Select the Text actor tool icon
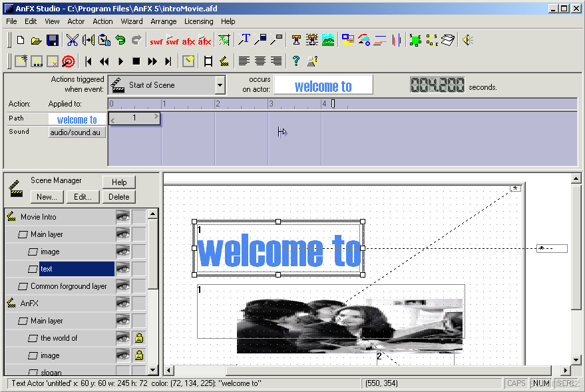 point(244,41)
